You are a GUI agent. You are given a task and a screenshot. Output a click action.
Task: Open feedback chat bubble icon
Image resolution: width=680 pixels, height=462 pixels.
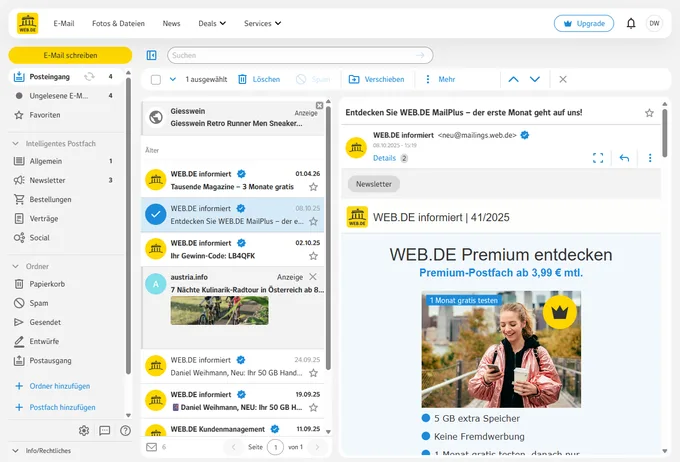[105, 430]
